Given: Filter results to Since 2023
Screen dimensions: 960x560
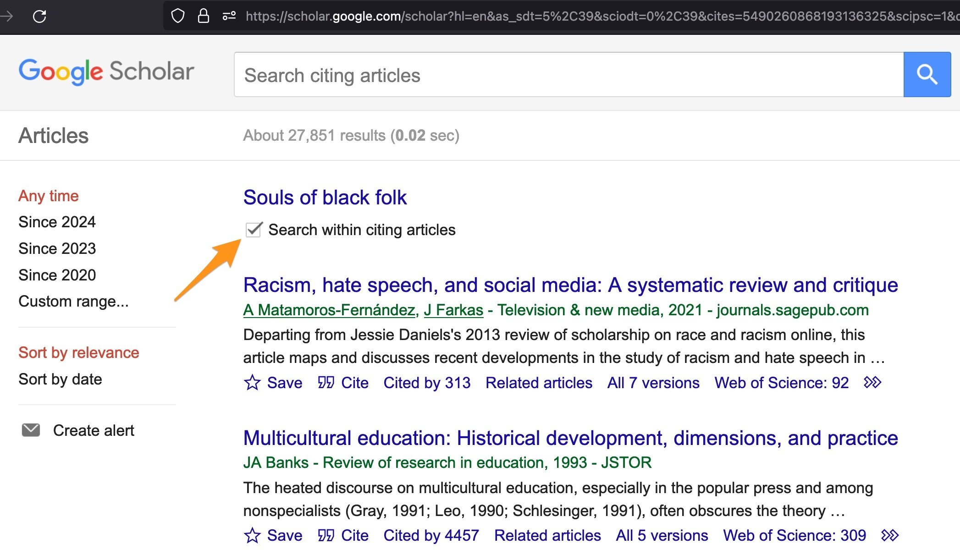Looking at the screenshot, I should coord(57,248).
